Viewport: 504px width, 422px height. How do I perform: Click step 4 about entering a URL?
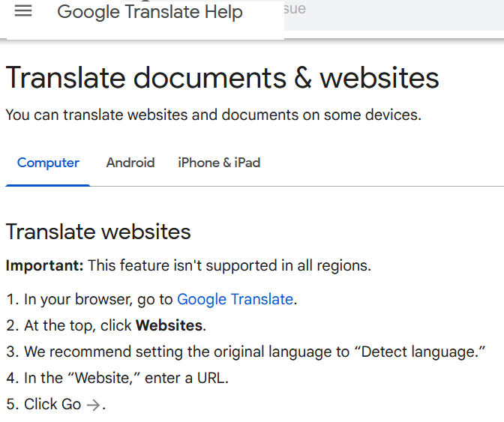click(126, 379)
